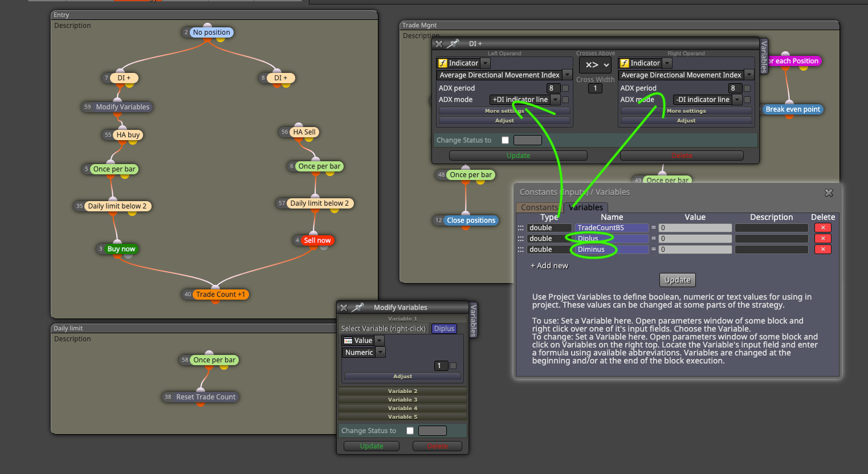868x474 pixels.
Task: Select the Buy now block
Action: (121, 249)
